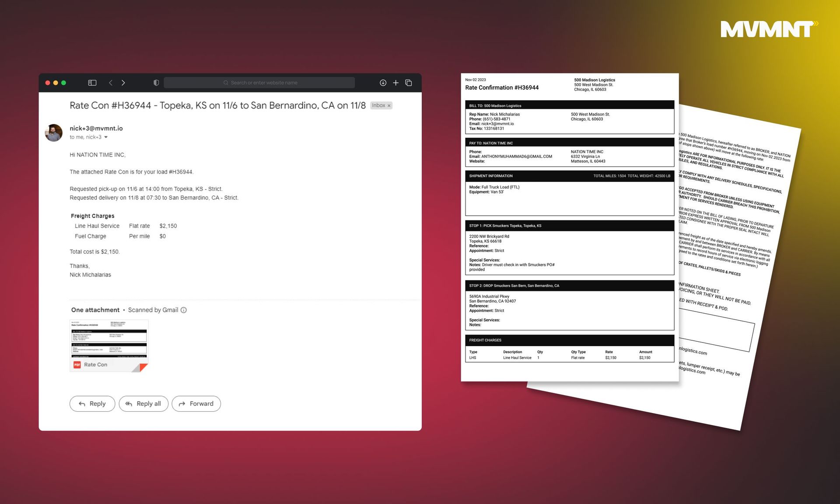
Task: Click the MVMNT logo
Action: point(770,29)
